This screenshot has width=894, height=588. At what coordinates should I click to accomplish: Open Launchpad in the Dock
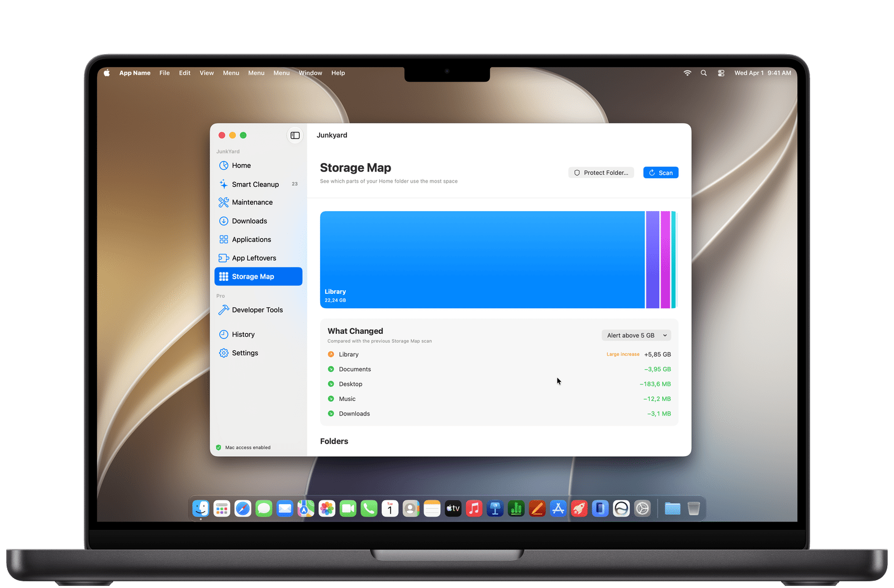coord(222,508)
